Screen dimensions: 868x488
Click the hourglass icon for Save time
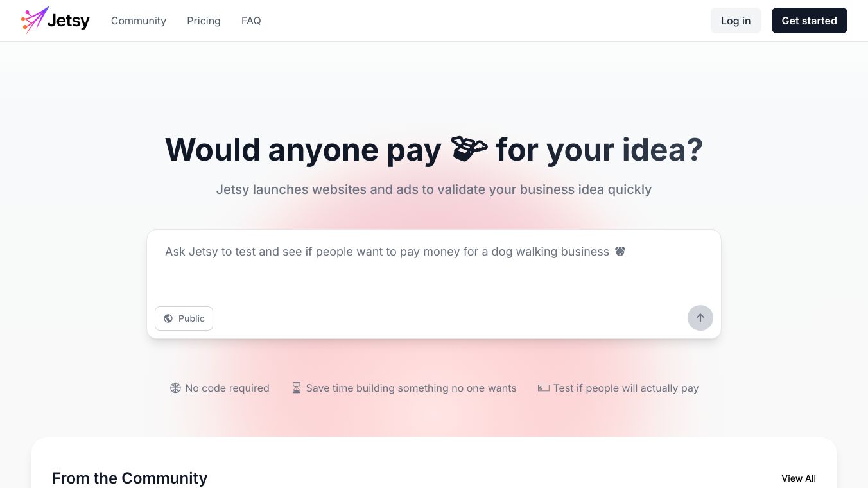pyautogui.click(x=296, y=388)
